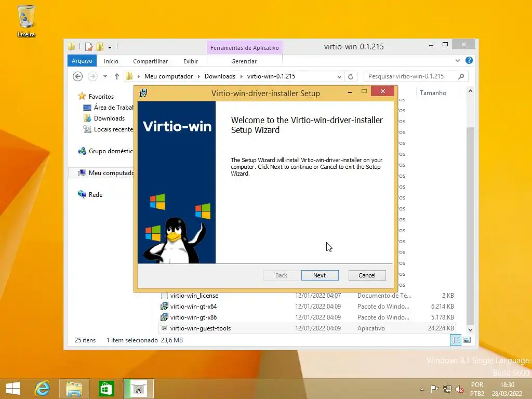Open the quick access toolbar customize dropdown

coord(110,47)
